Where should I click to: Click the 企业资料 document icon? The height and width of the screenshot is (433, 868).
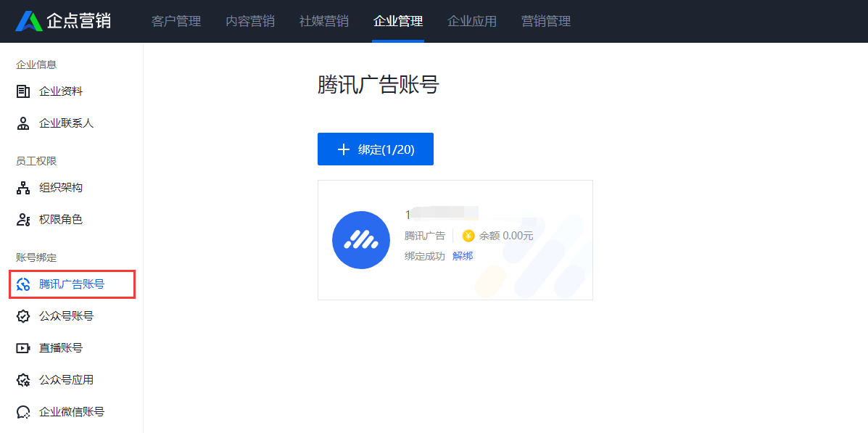click(x=22, y=91)
